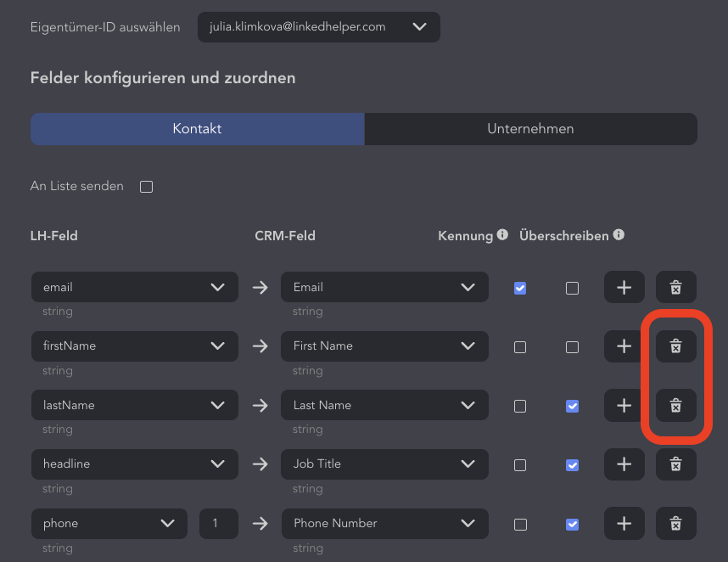
Task: Delete the headline mapping row
Action: [x=676, y=464]
